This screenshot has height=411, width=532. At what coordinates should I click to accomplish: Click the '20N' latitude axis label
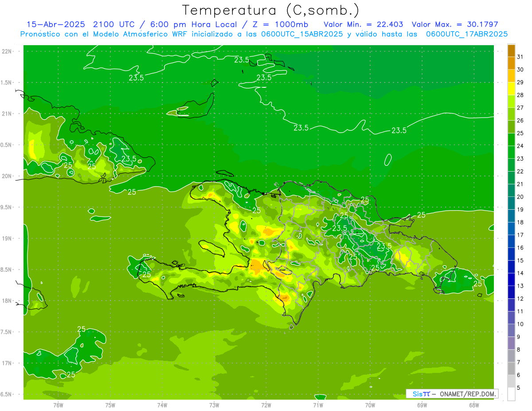[7, 176]
